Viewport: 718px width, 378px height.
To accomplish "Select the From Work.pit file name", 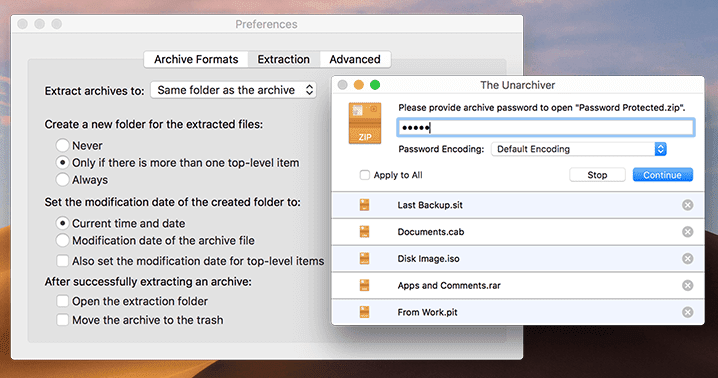I will pos(427,312).
